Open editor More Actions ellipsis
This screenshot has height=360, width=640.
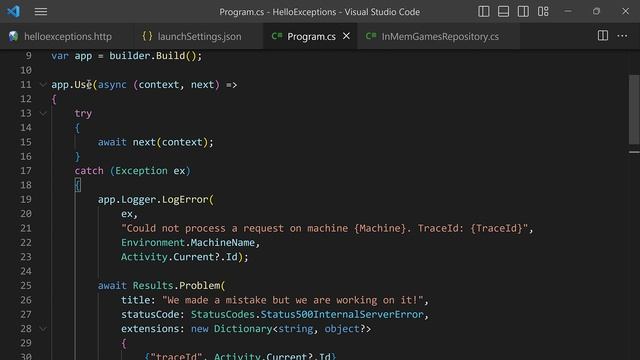(622, 36)
